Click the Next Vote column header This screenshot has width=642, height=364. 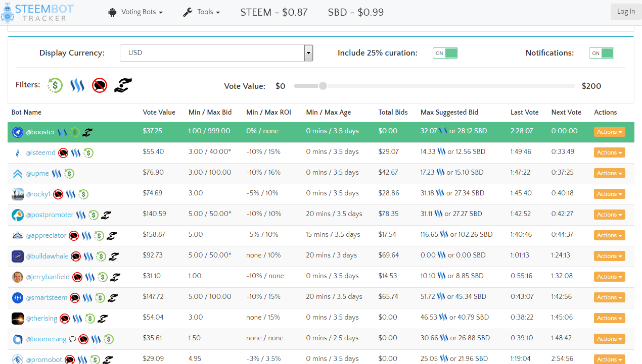click(566, 112)
